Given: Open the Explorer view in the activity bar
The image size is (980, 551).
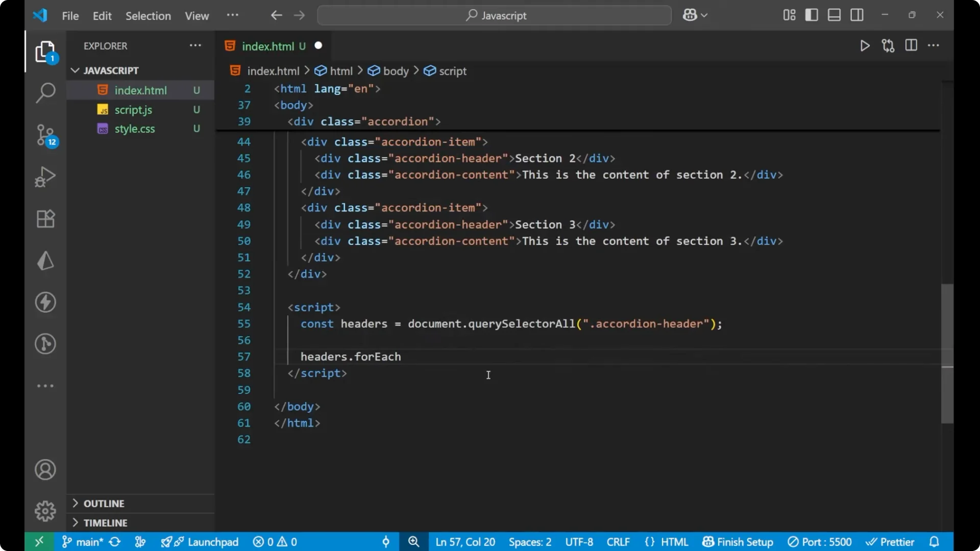Looking at the screenshot, I should 45,51.
